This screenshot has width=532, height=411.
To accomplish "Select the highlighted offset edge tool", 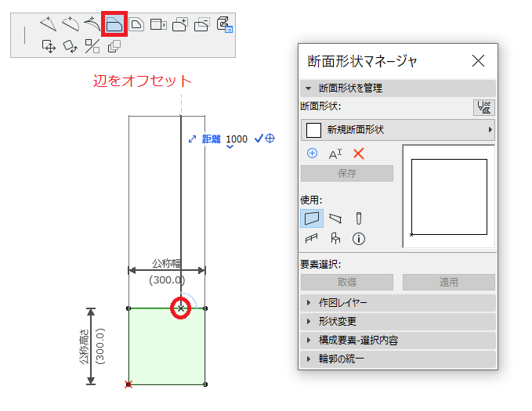I will (x=114, y=24).
